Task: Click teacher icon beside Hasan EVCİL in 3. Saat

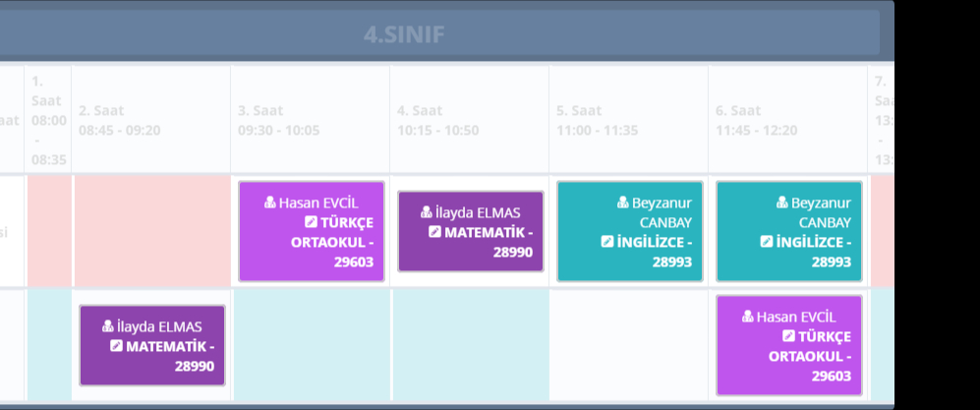Action: tap(270, 203)
